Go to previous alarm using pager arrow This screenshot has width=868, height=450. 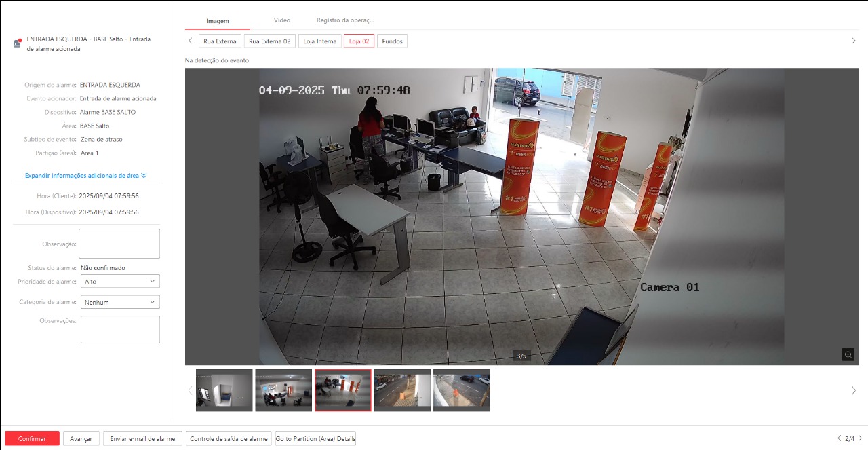coord(839,438)
